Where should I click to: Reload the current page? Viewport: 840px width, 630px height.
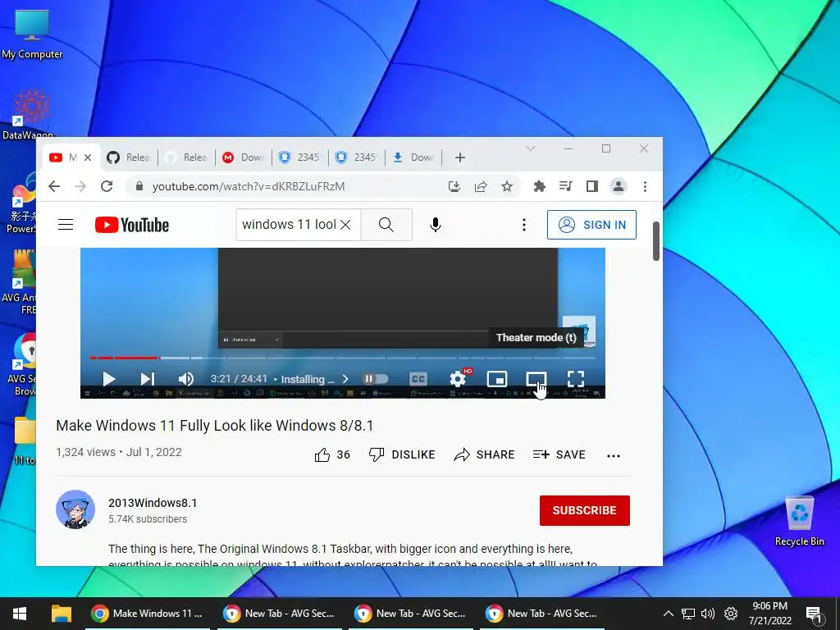pos(107,186)
